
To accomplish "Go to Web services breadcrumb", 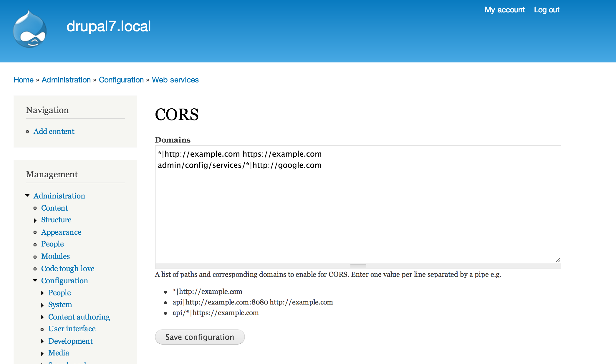I will pyautogui.click(x=175, y=80).
